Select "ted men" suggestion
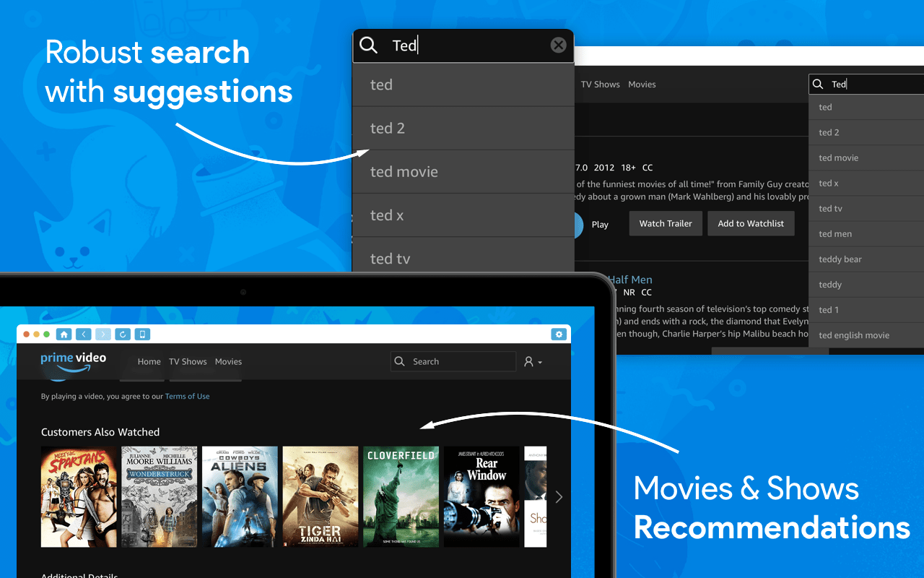 click(866, 233)
